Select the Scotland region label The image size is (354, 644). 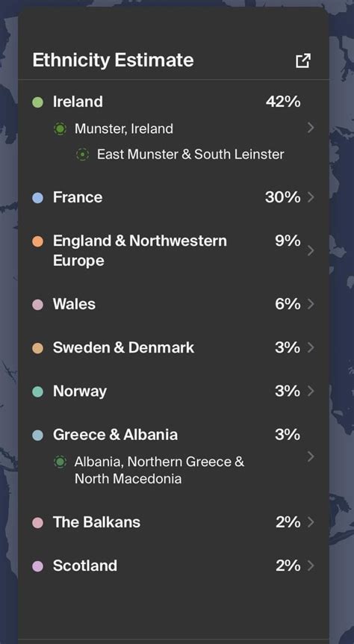pyautogui.click(x=85, y=566)
